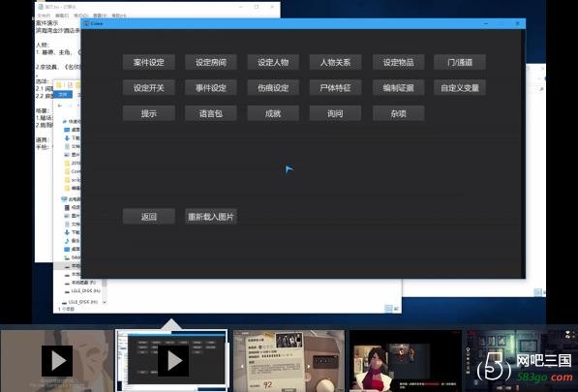The width and height of the screenshot is (578, 392).
Task: Open the 案件设定 settings
Action: tap(148, 62)
